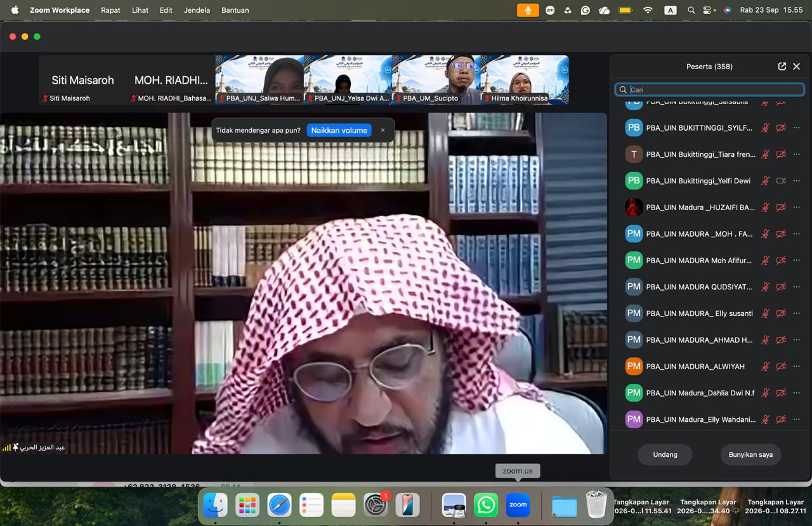Click the Cari search field
The image size is (812, 526).
[709, 89]
